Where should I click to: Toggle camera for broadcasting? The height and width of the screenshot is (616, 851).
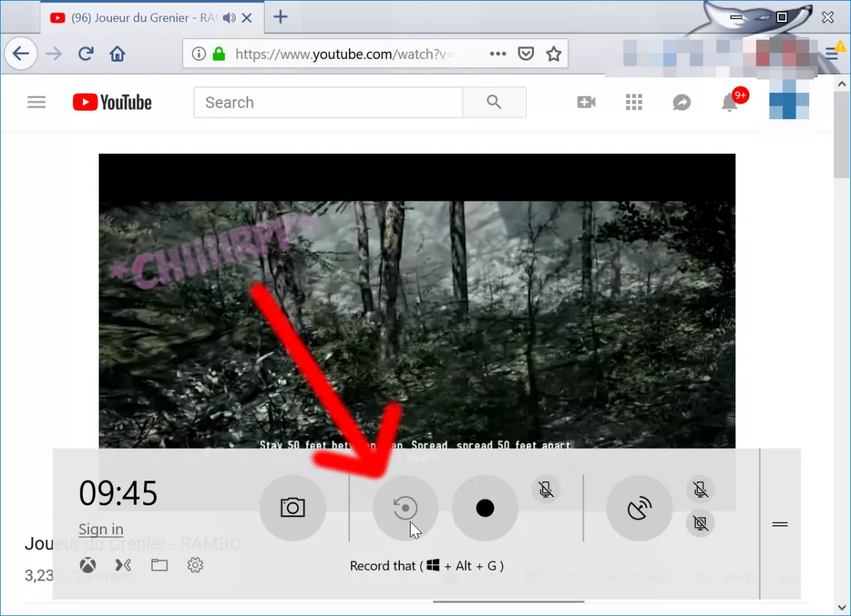701,523
